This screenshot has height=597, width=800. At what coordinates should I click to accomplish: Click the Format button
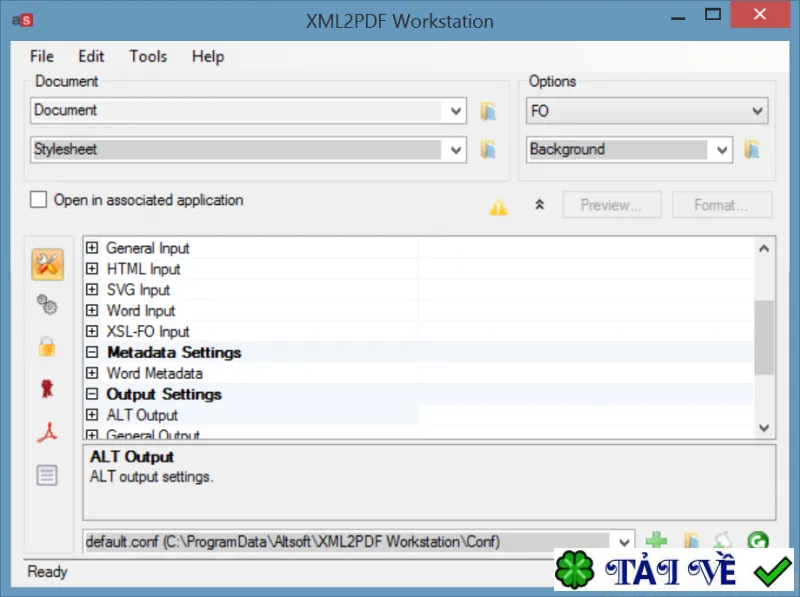[721, 205]
